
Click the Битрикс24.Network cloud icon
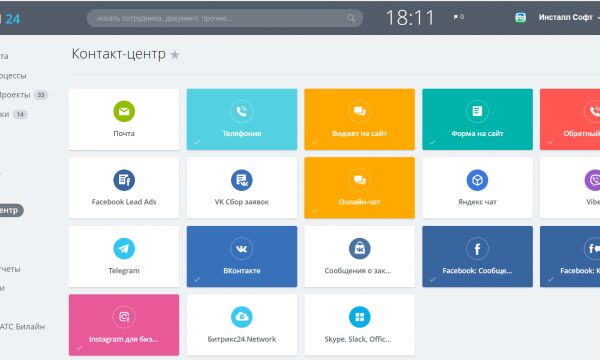[x=242, y=317]
